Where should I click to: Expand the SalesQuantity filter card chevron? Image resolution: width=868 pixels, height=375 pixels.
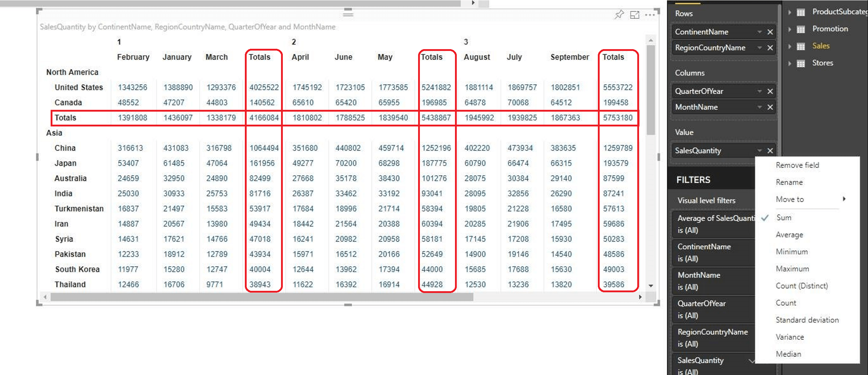(752, 361)
